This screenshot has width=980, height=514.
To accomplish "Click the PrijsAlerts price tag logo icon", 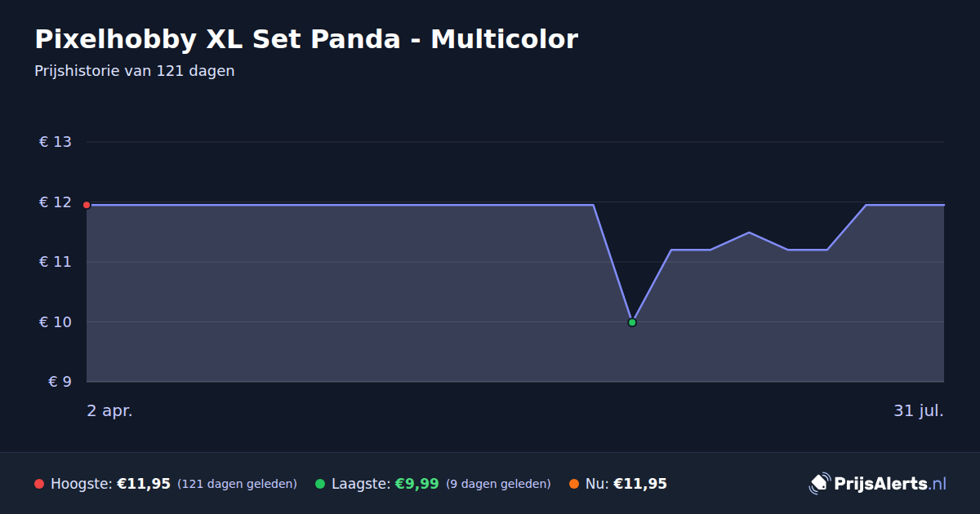I will click(x=819, y=484).
